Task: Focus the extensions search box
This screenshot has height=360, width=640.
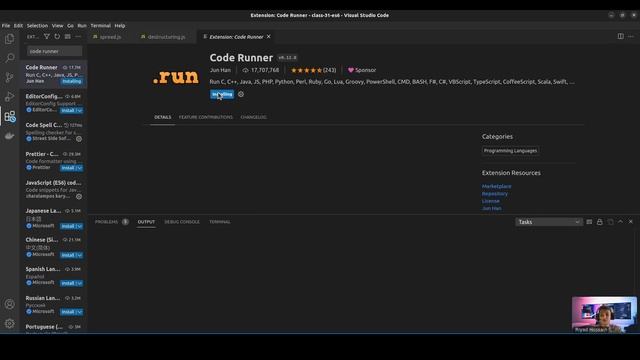Action: (54, 51)
